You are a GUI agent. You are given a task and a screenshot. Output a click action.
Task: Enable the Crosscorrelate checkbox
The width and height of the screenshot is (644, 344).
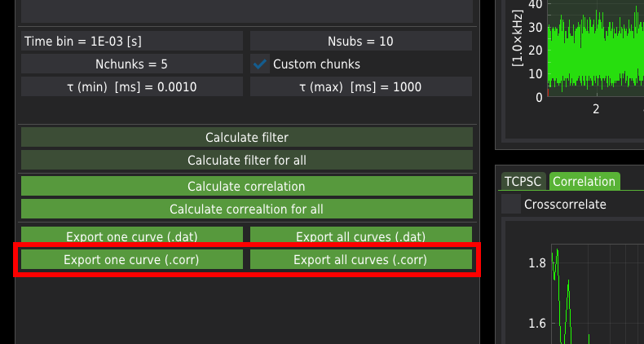(511, 204)
